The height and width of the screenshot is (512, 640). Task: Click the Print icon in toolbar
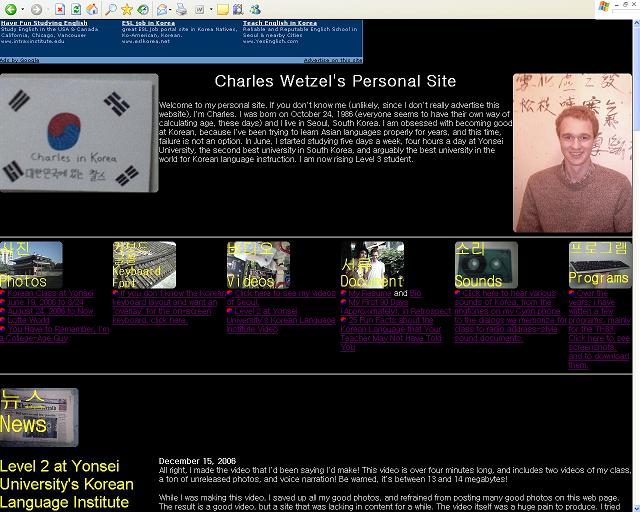(x=182, y=9)
